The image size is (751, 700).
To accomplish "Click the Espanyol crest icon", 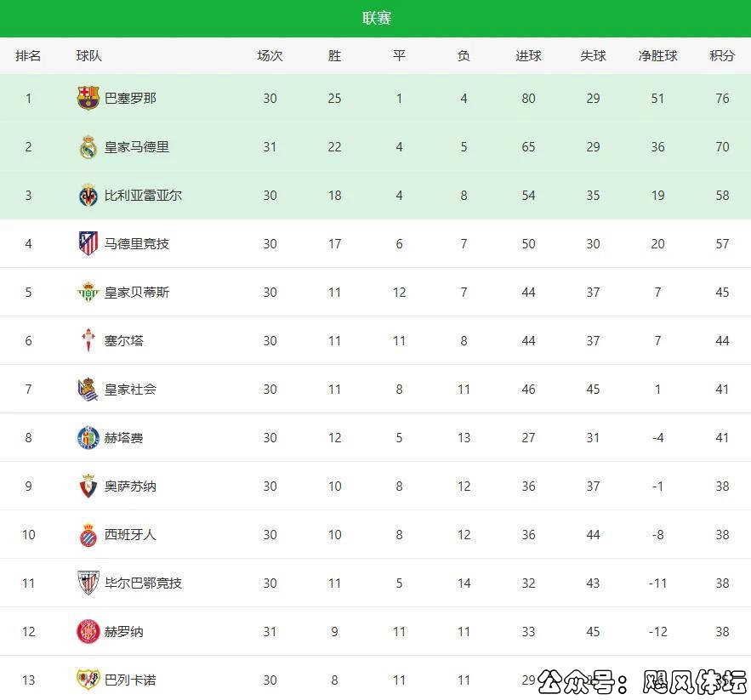I will (88, 535).
